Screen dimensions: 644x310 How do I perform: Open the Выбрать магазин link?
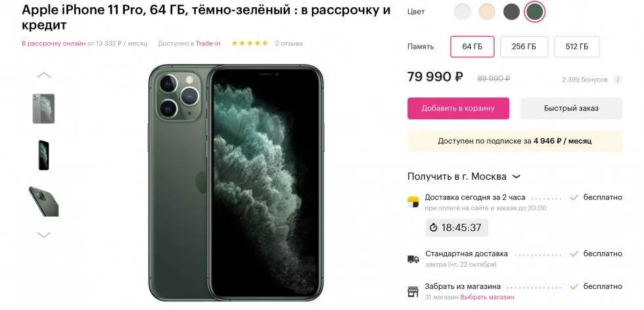(487, 297)
